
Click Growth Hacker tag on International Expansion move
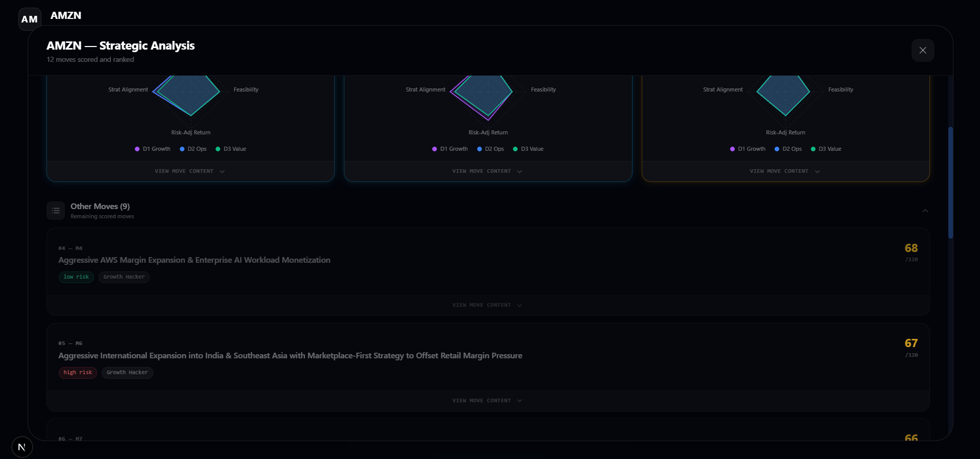(127, 373)
